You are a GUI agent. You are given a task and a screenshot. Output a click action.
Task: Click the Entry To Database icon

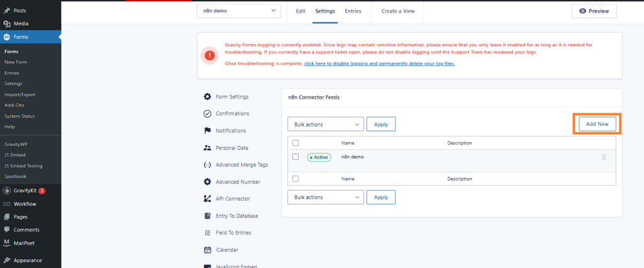(x=208, y=216)
